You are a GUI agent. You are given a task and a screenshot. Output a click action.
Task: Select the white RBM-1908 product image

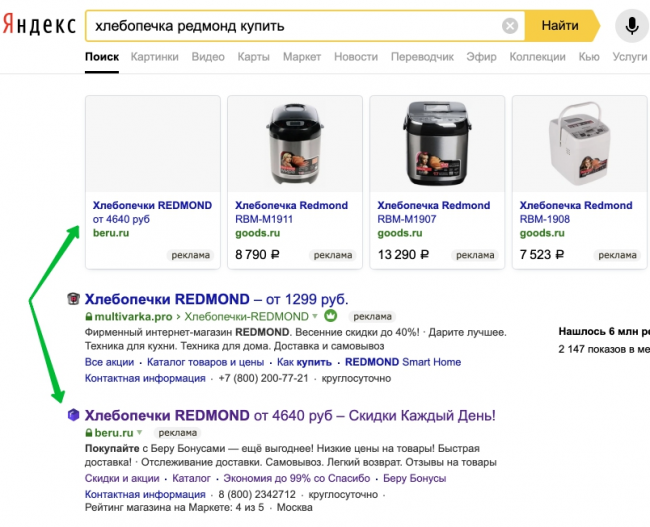pyautogui.click(x=579, y=143)
